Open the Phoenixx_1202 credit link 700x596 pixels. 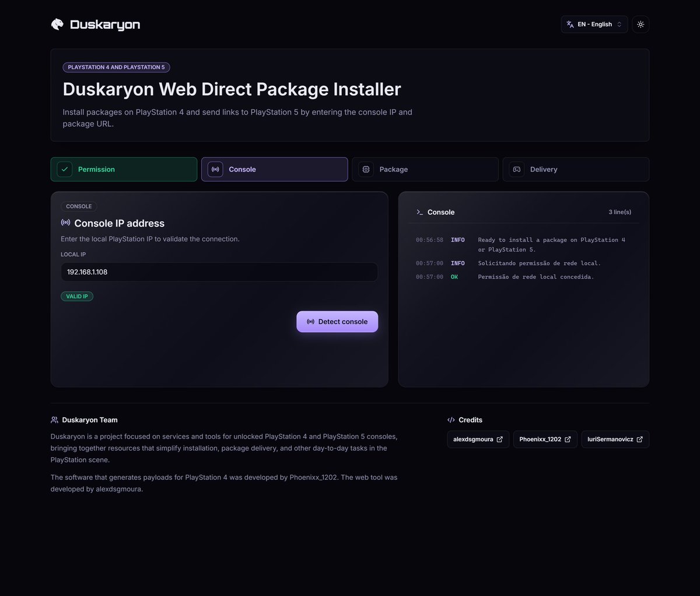point(545,439)
